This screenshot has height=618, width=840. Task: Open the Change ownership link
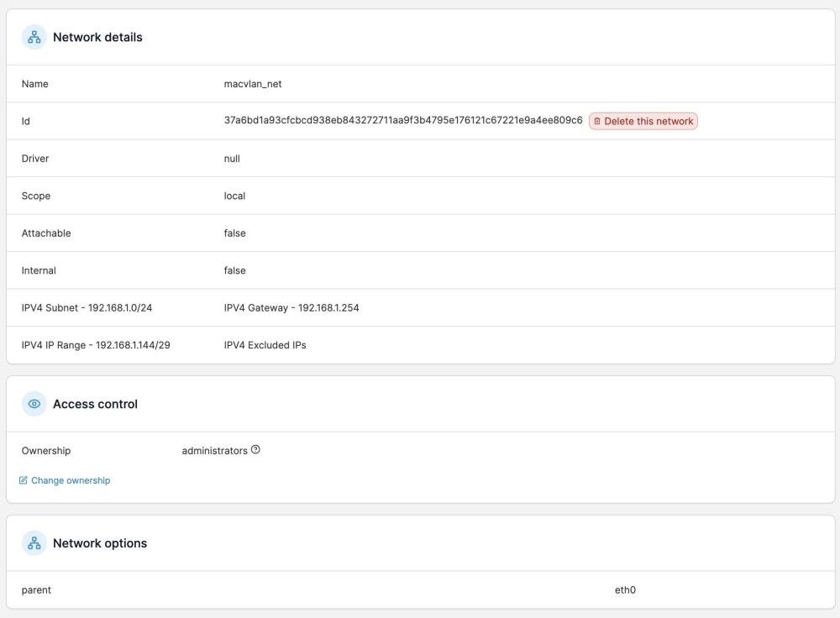pyautogui.click(x=71, y=480)
